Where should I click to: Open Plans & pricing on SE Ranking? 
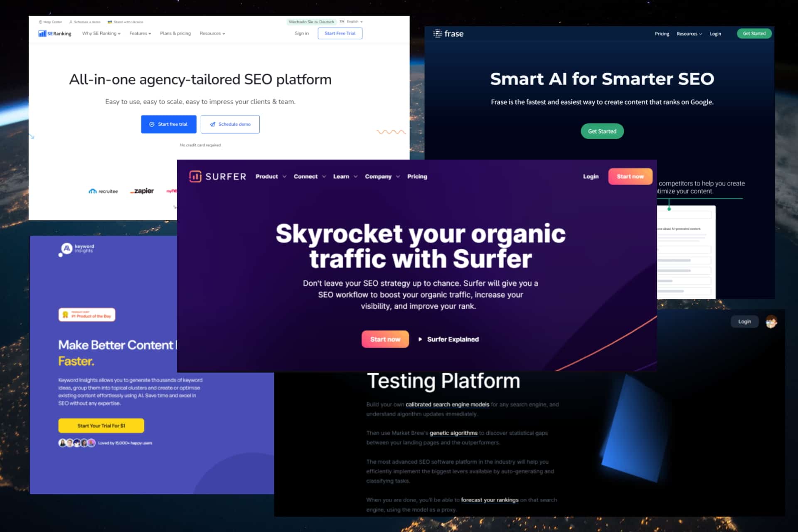pos(175,33)
